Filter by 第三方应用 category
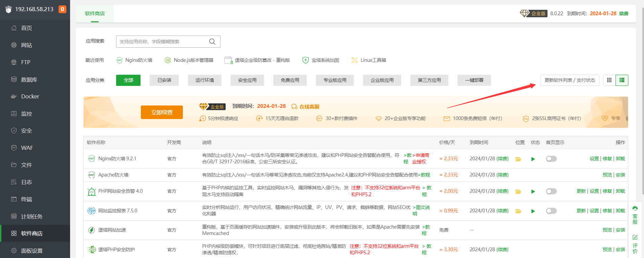The height and width of the screenshot is (258, 644). coord(429,80)
